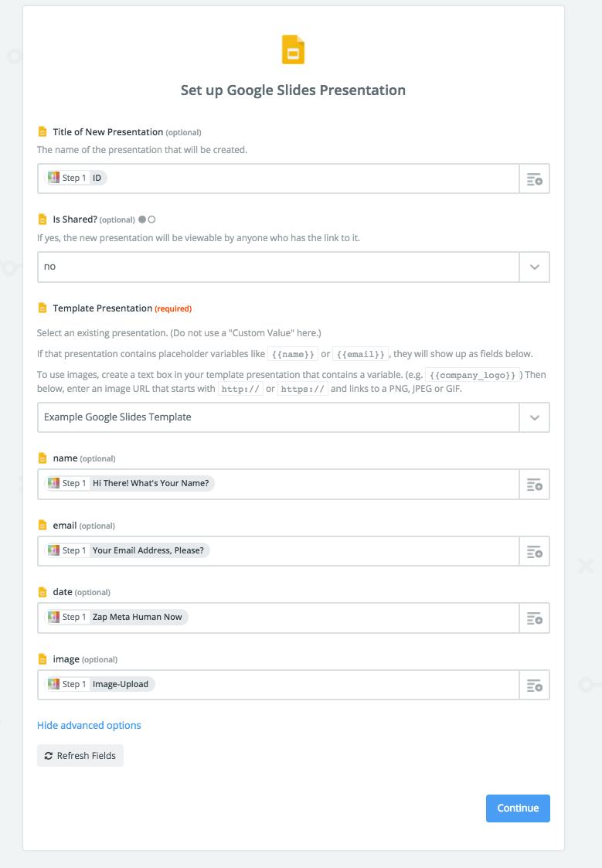This screenshot has height=868, width=602.
Task: Select the empty radio circle beside Is Shared
Action: (x=151, y=220)
